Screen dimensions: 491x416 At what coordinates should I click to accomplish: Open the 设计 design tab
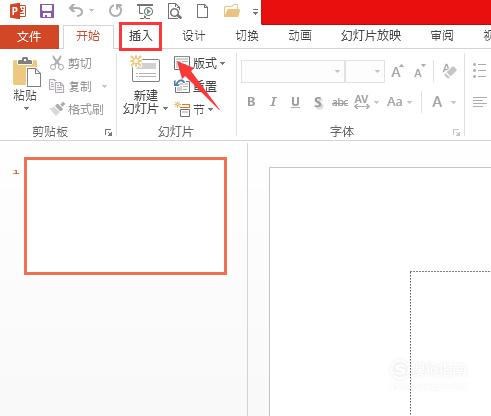click(x=194, y=36)
